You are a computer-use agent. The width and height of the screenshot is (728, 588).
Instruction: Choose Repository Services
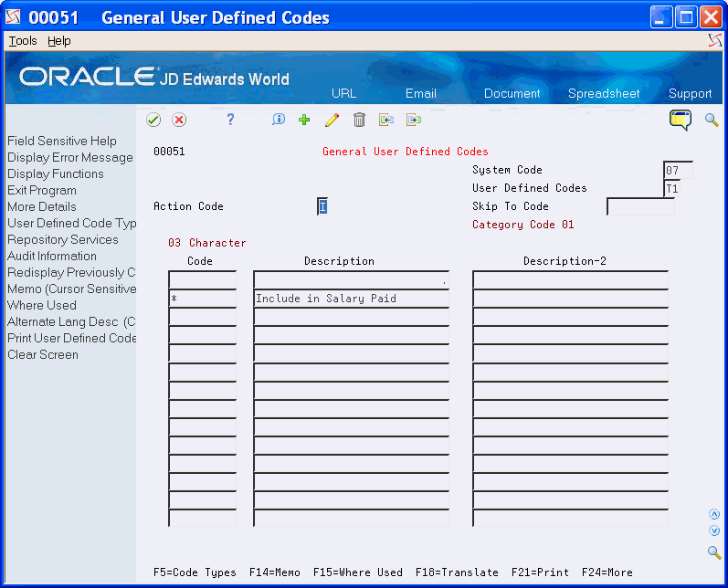[x=63, y=239]
